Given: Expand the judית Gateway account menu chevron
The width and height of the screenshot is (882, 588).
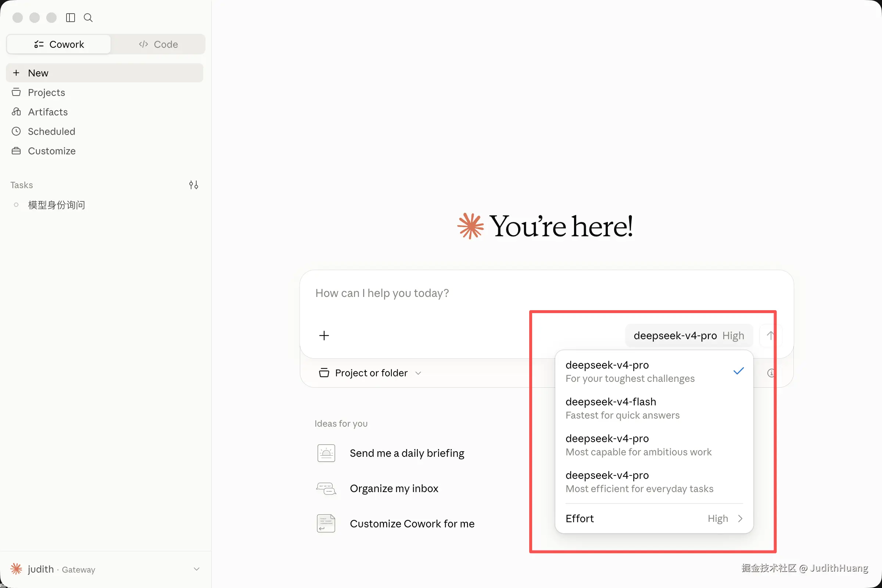Looking at the screenshot, I should tap(197, 569).
